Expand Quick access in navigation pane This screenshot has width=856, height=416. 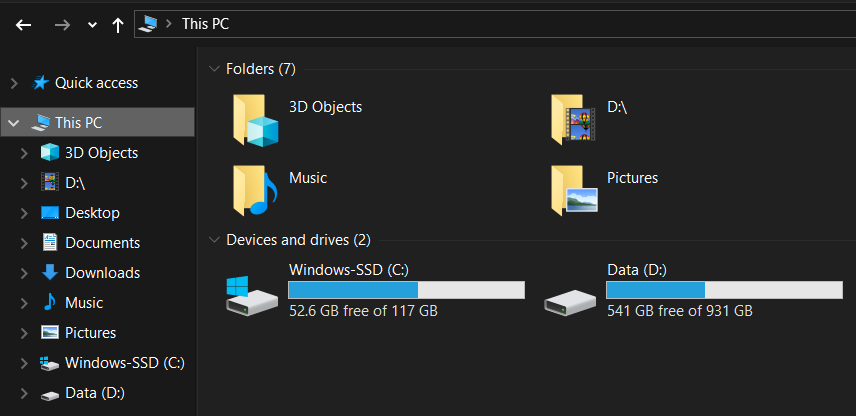pos(15,84)
